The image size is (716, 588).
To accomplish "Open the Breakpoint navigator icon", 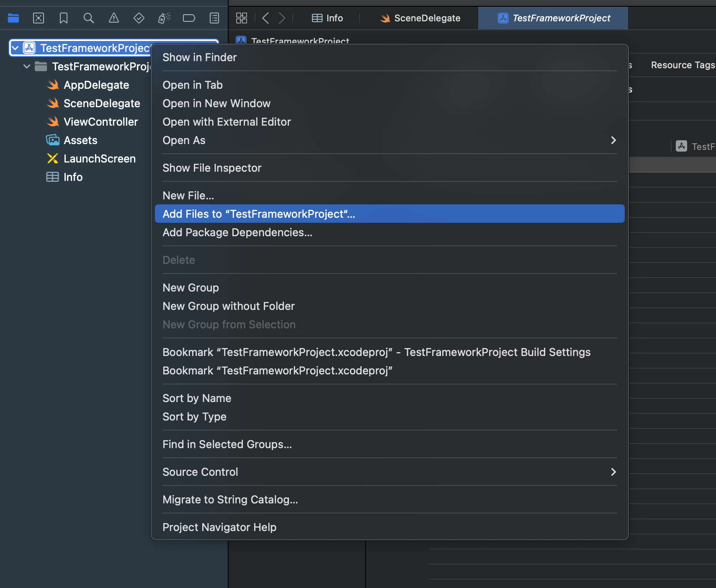I will click(189, 18).
